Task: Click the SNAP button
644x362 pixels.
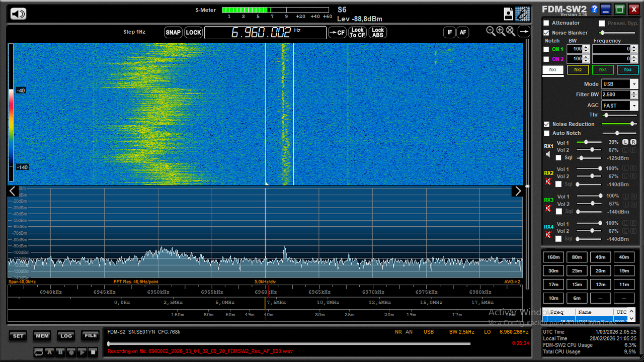Action: point(173,32)
